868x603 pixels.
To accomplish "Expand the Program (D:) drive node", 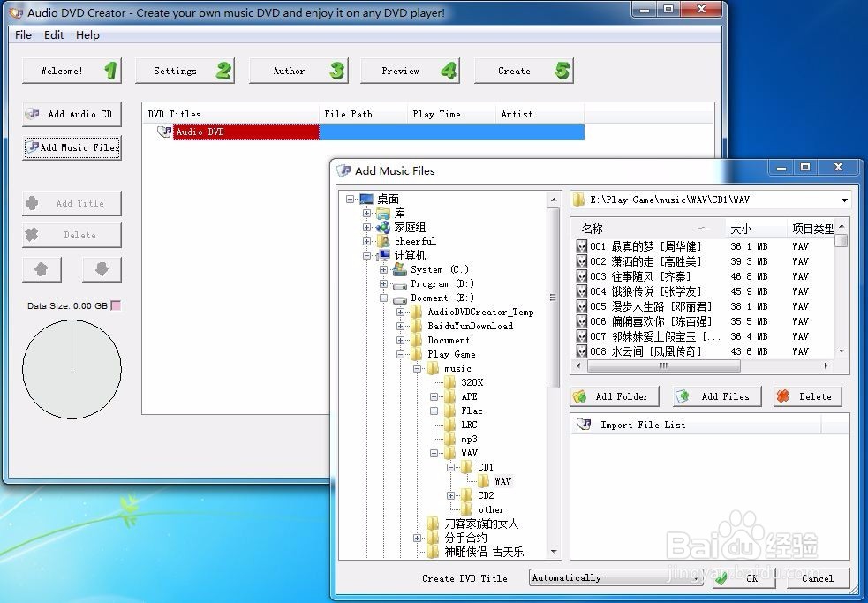I will point(383,283).
